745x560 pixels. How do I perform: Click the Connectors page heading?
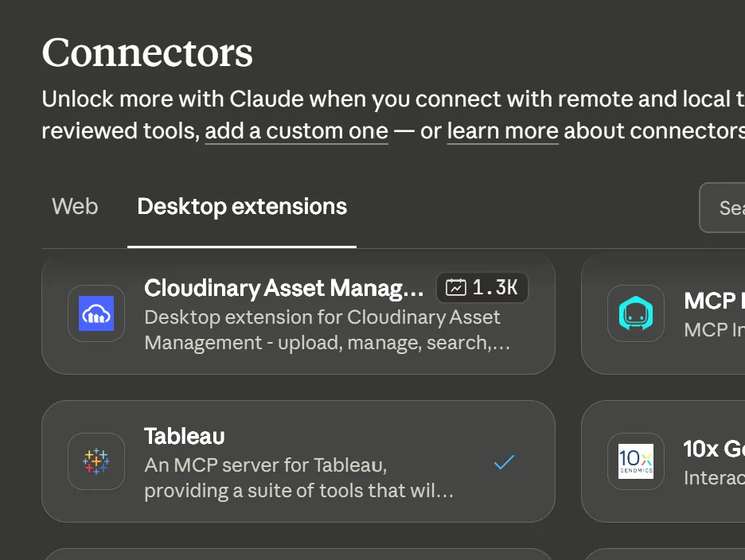(x=147, y=53)
